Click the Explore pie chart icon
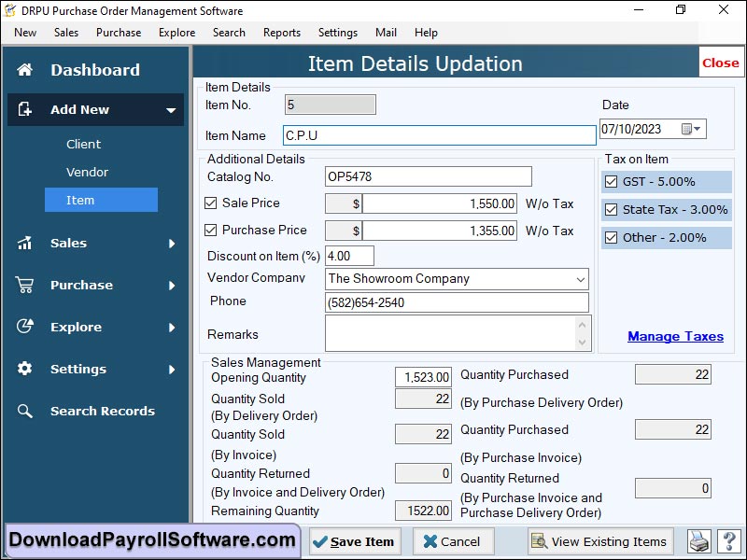This screenshot has width=747, height=560. coord(26,327)
